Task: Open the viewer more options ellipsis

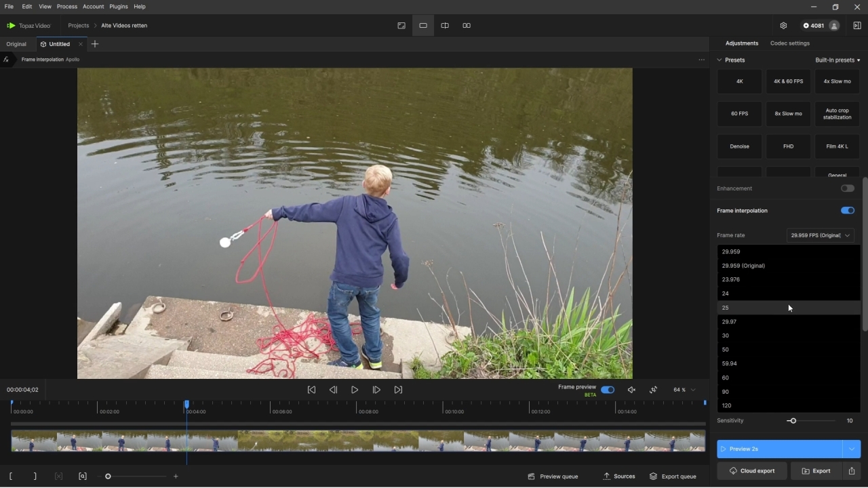Action: coord(701,60)
